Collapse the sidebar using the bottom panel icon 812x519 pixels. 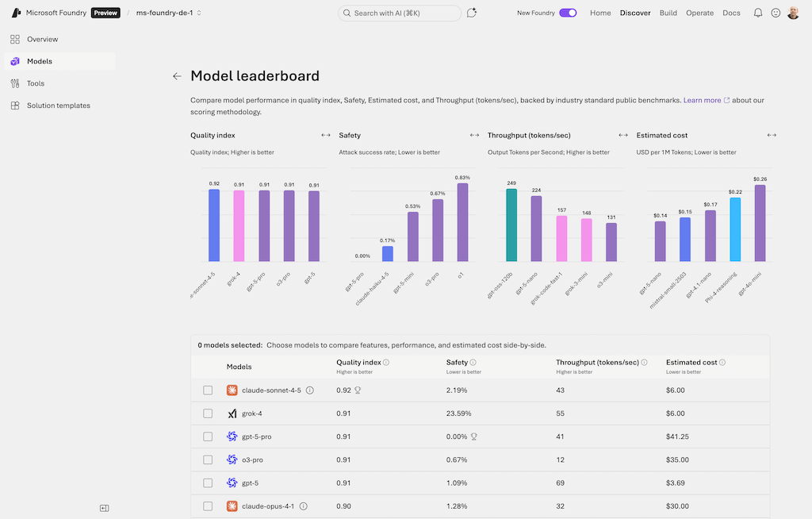(104, 508)
